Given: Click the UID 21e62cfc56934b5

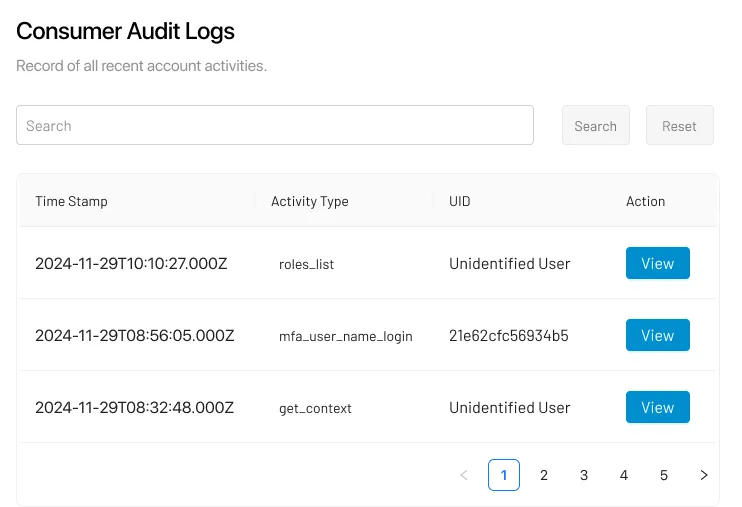Looking at the screenshot, I should point(509,335).
